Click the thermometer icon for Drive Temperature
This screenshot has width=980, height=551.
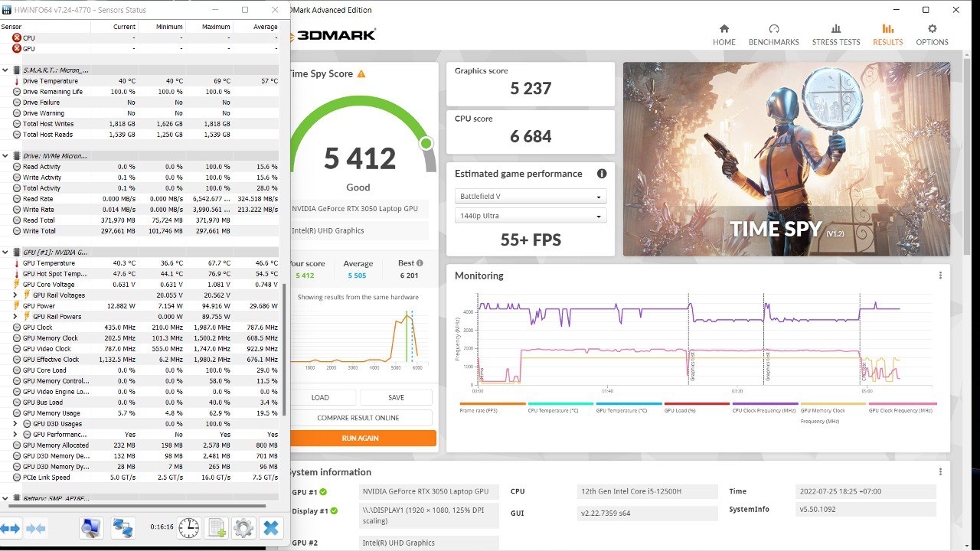point(17,80)
